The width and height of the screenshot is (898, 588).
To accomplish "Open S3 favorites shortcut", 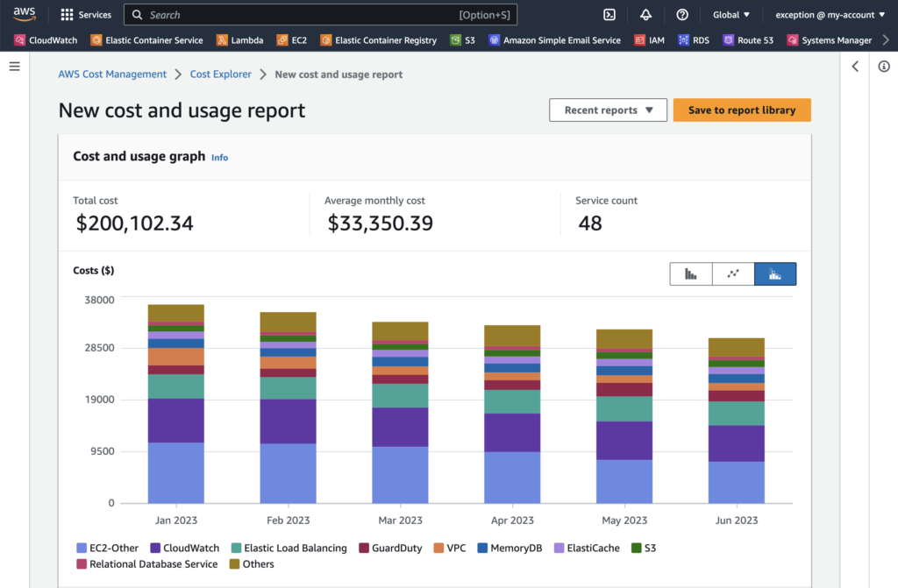I will coord(463,40).
